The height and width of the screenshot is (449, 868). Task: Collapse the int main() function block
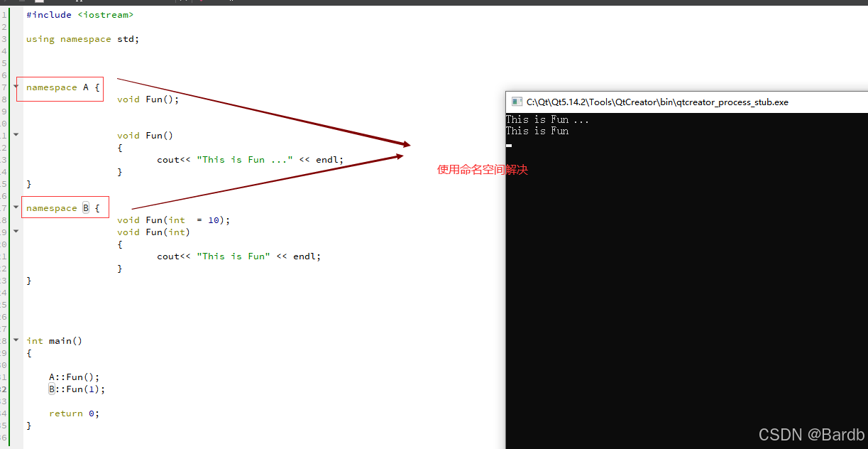click(x=16, y=340)
